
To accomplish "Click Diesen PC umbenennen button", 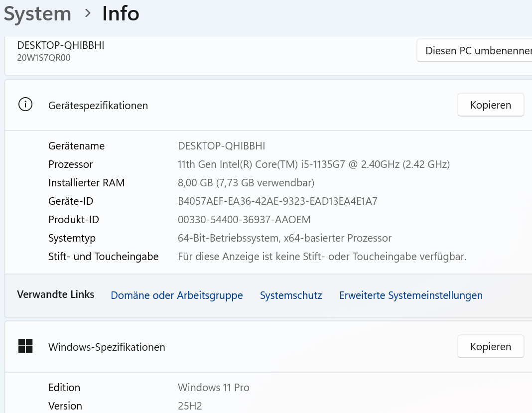I will click(474, 50).
